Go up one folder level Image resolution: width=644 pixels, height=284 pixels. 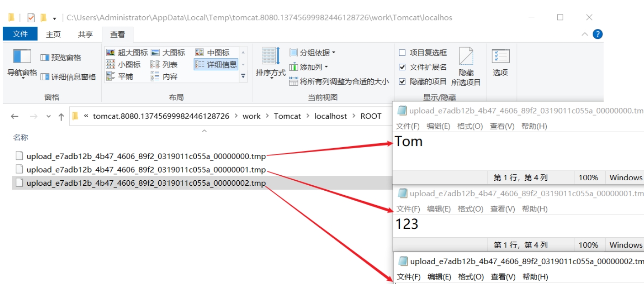(61, 116)
